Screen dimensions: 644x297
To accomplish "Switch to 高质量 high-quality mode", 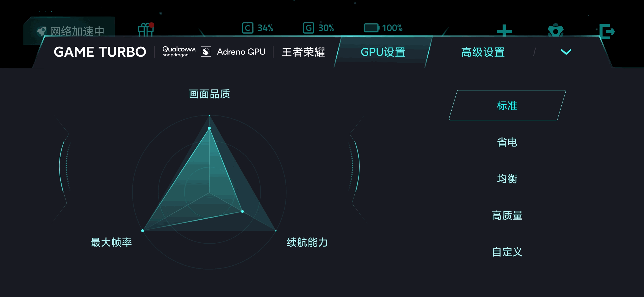I will tap(507, 216).
